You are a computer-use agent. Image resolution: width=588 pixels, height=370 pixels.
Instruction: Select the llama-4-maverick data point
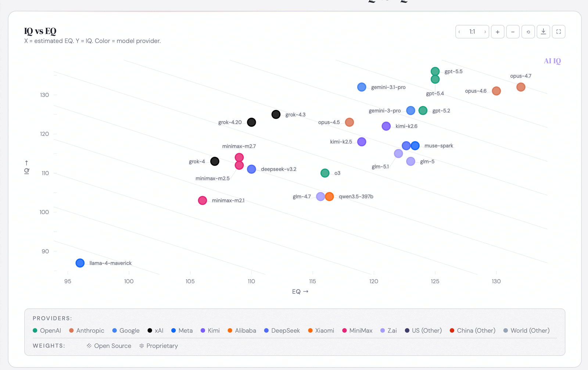click(x=80, y=263)
